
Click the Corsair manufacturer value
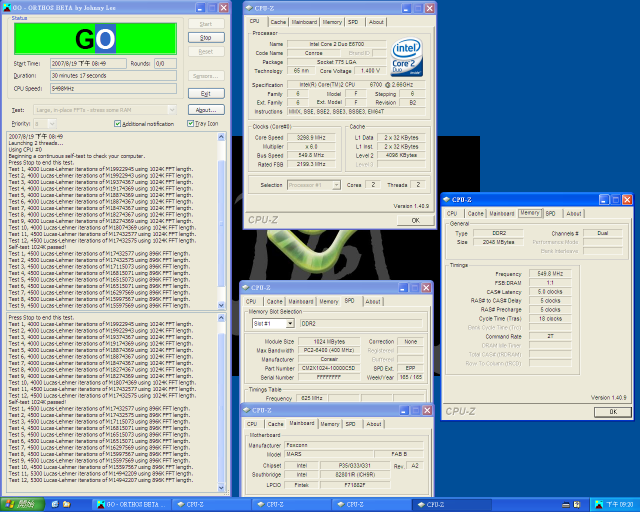(x=329, y=359)
